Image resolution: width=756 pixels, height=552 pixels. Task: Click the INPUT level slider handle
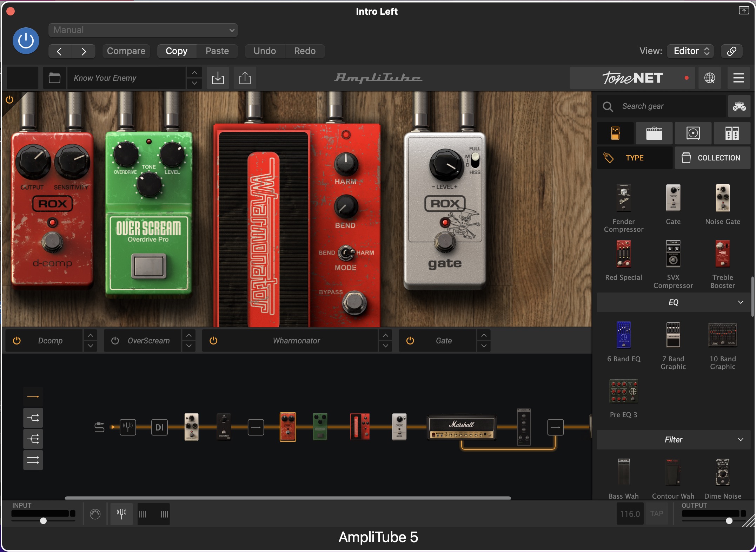pyautogui.click(x=43, y=521)
